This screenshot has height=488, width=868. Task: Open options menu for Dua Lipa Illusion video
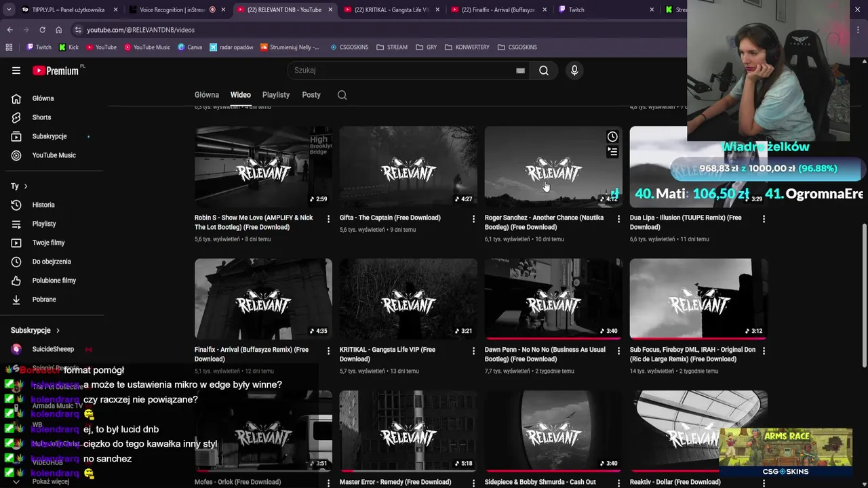point(764,219)
